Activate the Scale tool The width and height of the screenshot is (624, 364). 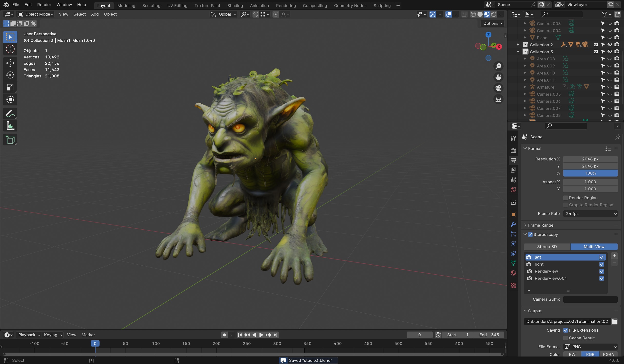(x=10, y=87)
